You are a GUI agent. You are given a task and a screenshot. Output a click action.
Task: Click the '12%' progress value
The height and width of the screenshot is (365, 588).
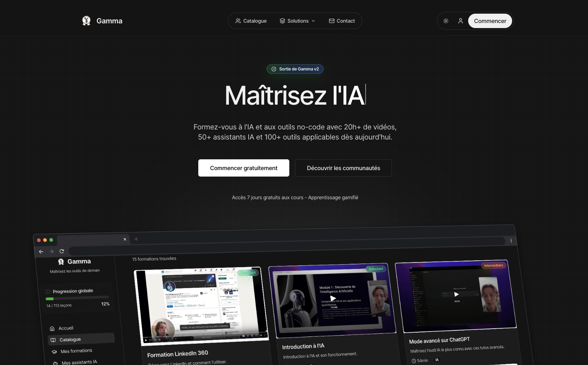(105, 304)
